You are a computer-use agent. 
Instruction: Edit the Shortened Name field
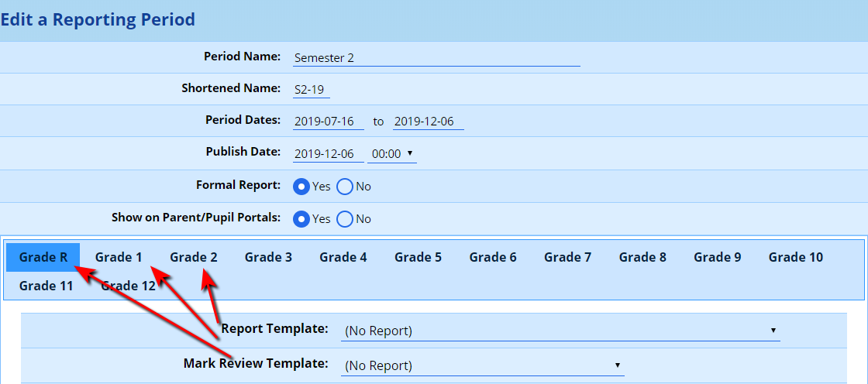click(312, 90)
